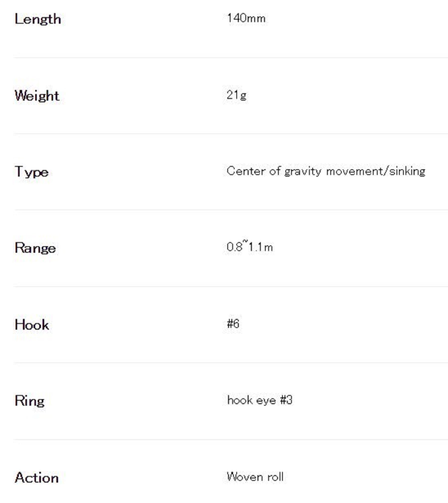Click the Action label
Screen dimensions: 448x503
pos(37,478)
